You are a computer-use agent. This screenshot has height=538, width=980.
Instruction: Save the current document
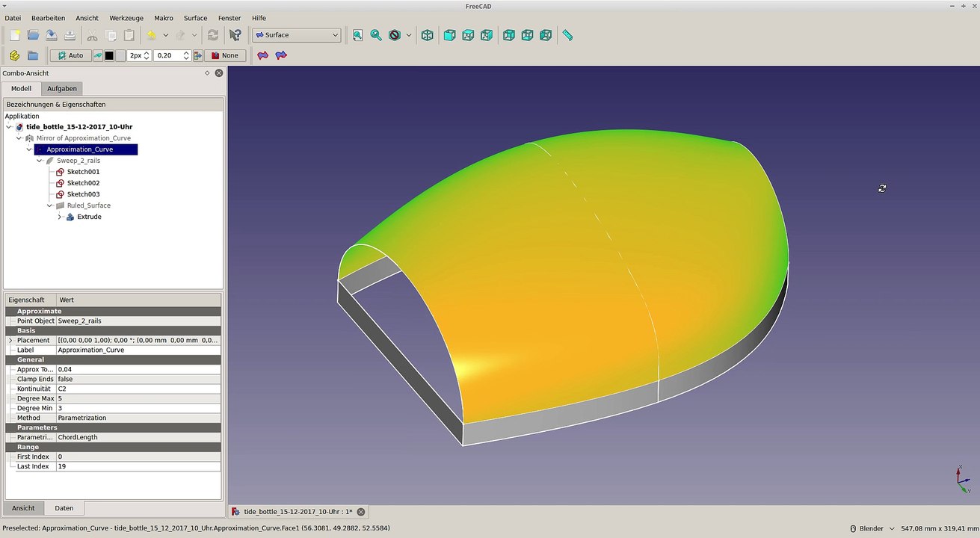(51, 35)
